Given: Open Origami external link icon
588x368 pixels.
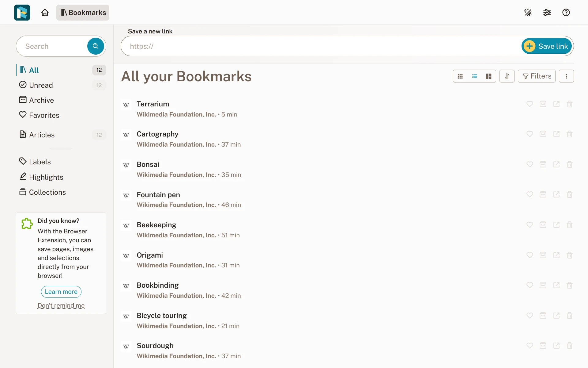Looking at the screenshot, I should 556,255.
